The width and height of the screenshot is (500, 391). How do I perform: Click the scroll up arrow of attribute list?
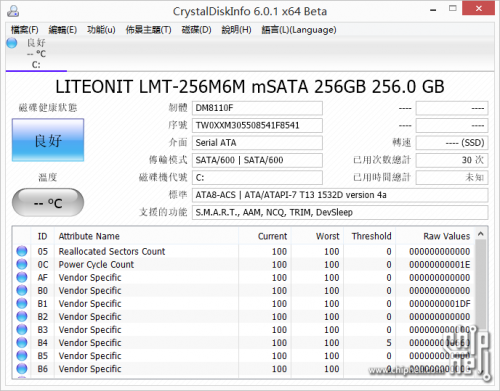pyautogui.click(x=481, y=234)
